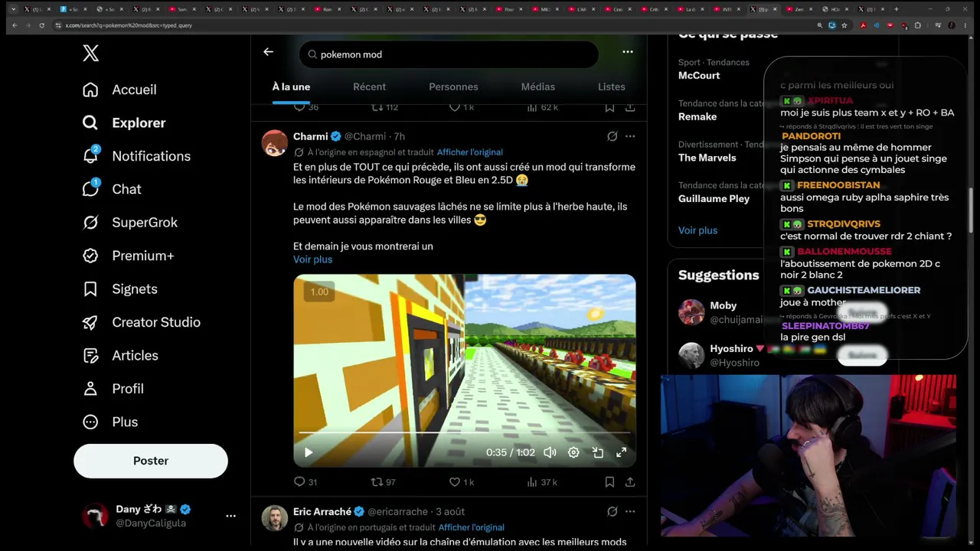
Task: Mute the video with the volume icon
Action: [550, 452]
